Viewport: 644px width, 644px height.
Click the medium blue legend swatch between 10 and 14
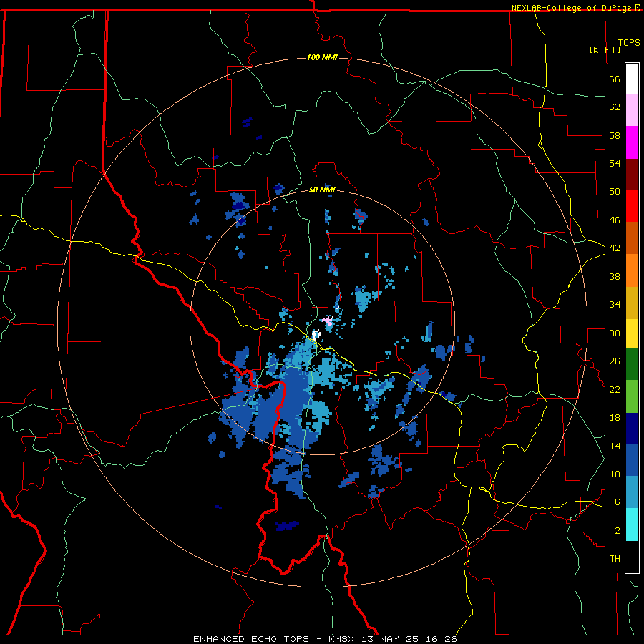(x=632, y=460)
